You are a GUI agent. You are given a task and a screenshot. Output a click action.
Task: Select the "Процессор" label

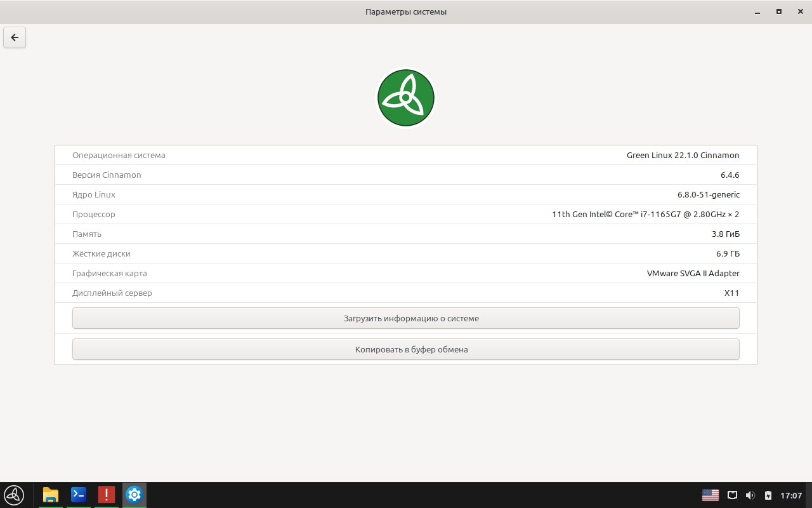pyautogui.click(x=94, y=214)
